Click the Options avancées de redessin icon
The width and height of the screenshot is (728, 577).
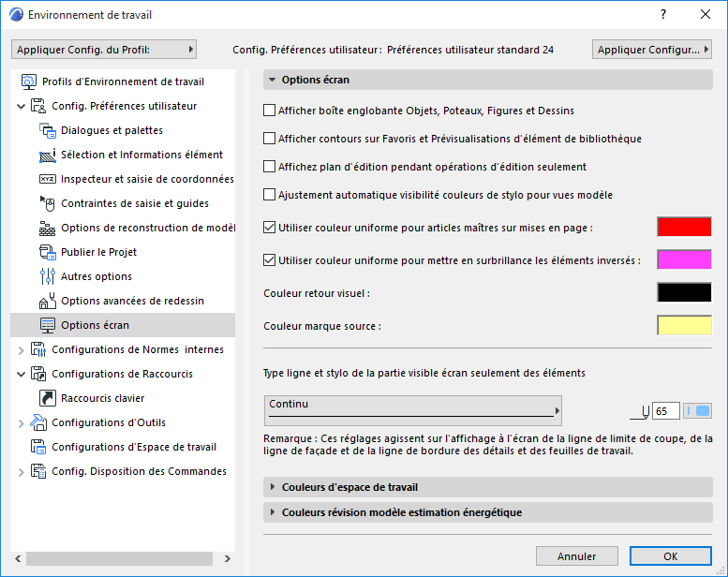[48, 301]
